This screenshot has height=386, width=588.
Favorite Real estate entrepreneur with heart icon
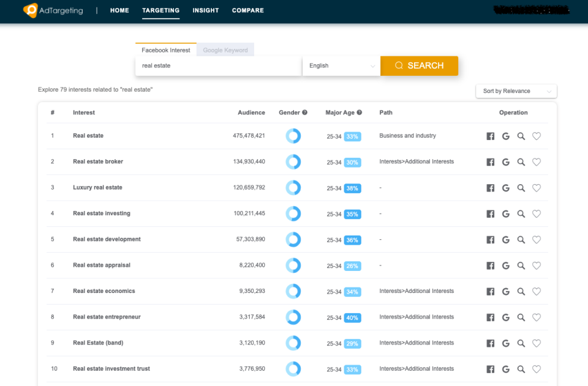coord(537,317)
